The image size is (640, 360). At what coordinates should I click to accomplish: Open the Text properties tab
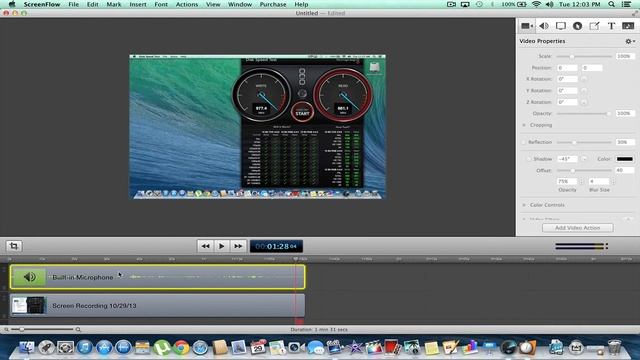(611, 26)
